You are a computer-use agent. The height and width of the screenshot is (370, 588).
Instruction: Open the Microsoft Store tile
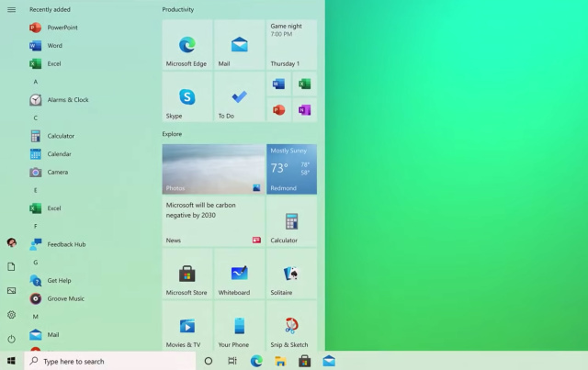[187, 274]
